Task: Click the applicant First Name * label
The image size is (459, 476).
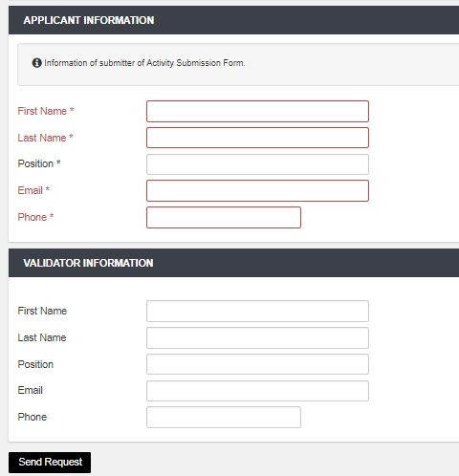Action: pyautogui.click(x=46, y=111)
